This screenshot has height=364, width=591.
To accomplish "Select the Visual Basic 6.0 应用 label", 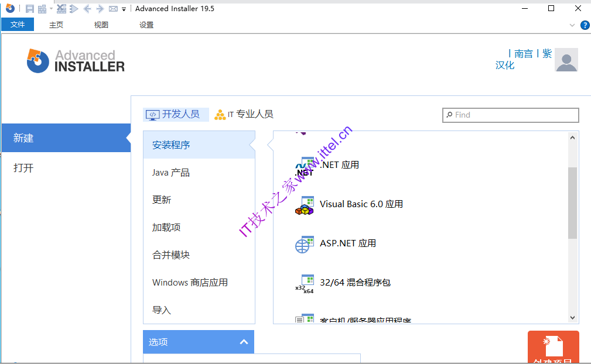I will click(x=361, y=204).
